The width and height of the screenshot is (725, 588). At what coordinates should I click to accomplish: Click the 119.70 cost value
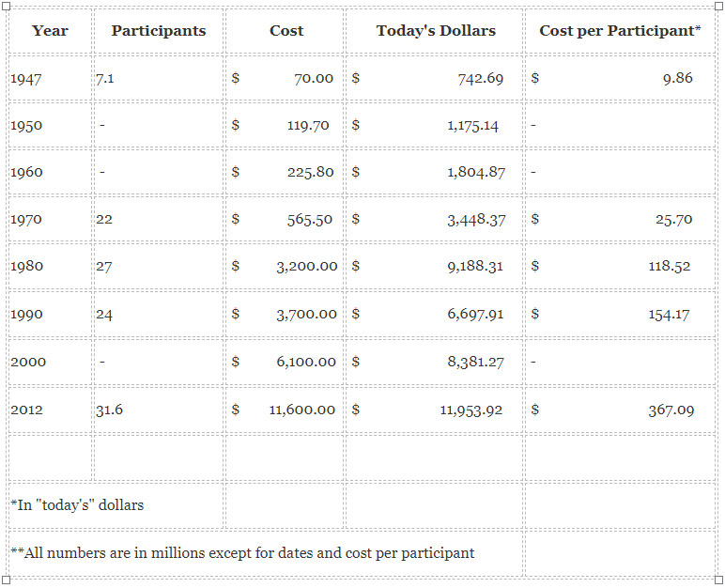tap(308, 125)
